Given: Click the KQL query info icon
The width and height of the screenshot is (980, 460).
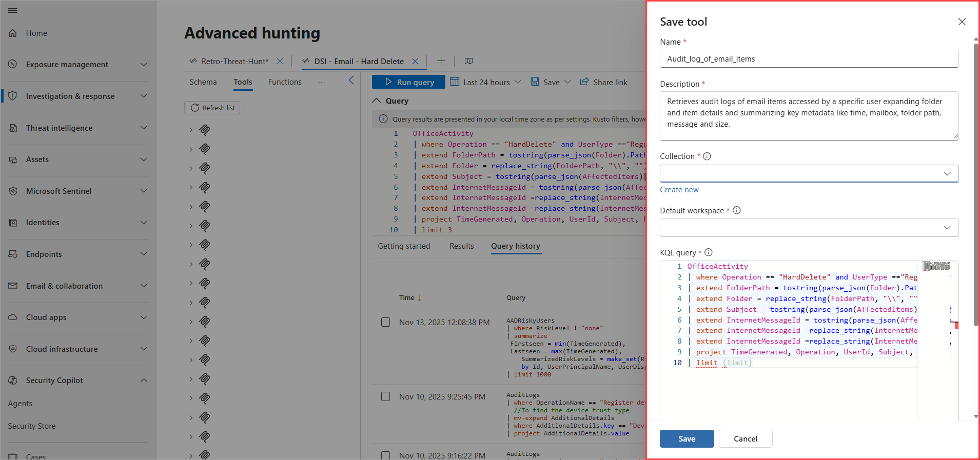Looking at the screenshot, I should 708,252.
